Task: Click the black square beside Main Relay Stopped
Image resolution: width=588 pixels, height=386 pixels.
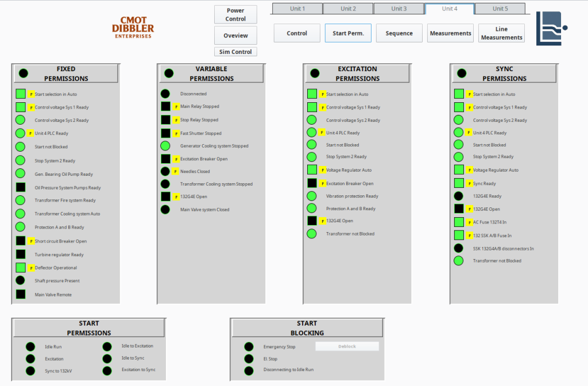Action: (x=165, y=106)
